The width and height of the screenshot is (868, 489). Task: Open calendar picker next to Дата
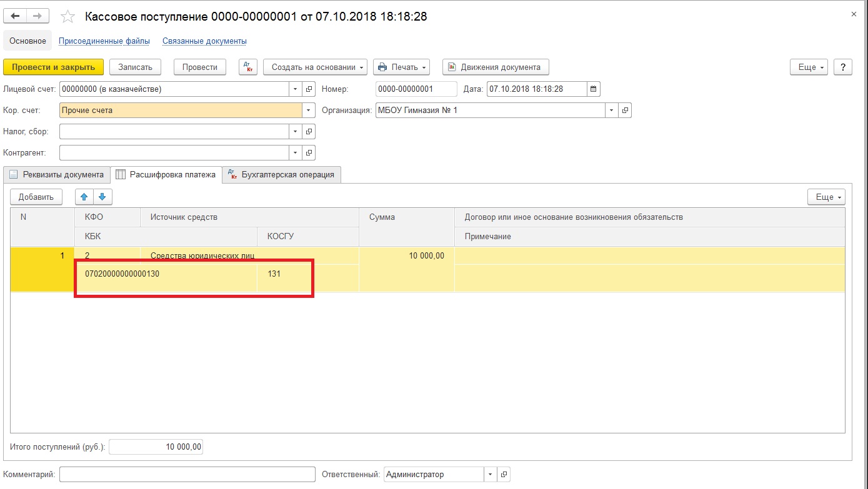point(594,89)
